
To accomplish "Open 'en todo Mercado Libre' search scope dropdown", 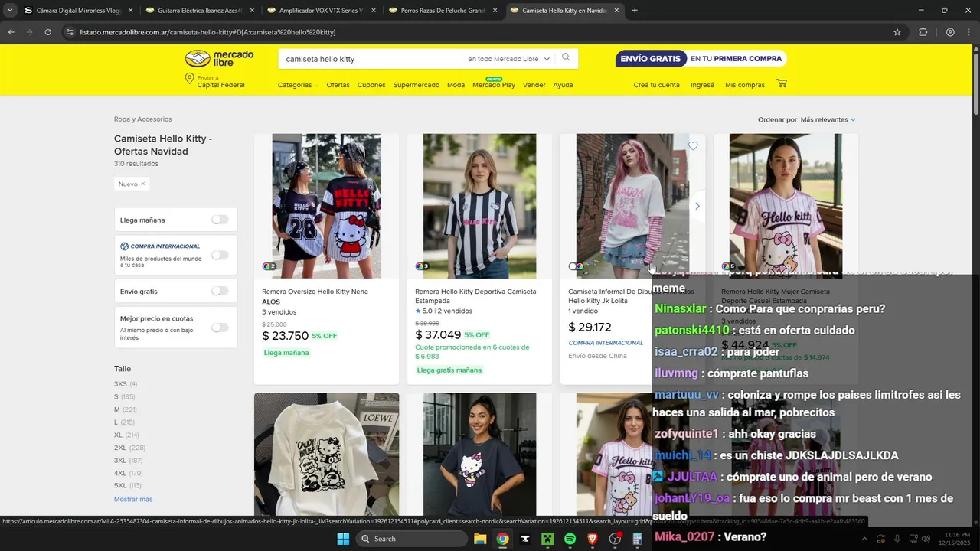I will 510,59.
